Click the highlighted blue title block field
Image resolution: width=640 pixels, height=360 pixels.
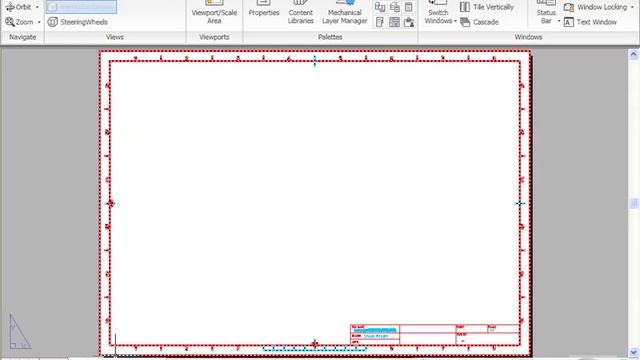[x=375, y=330]
